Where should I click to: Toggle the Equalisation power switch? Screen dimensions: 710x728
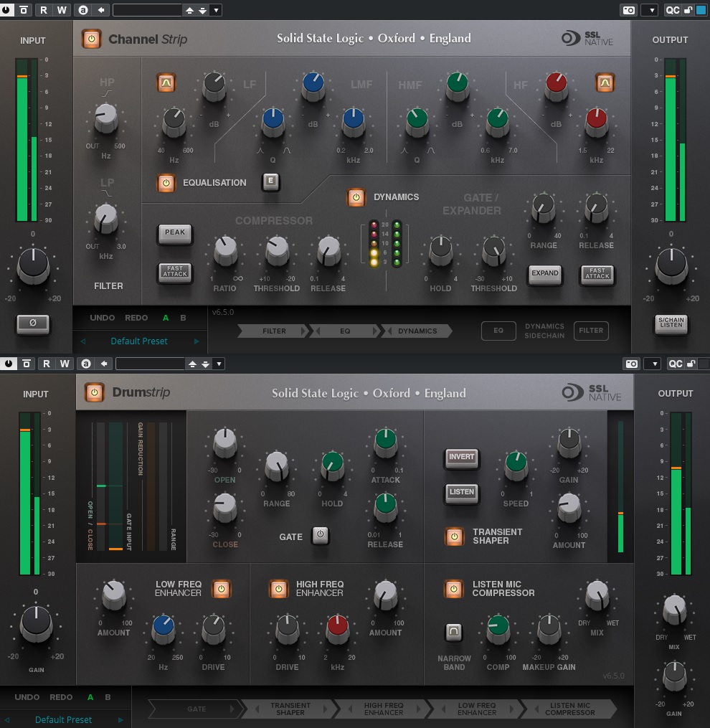click(166, 183)
